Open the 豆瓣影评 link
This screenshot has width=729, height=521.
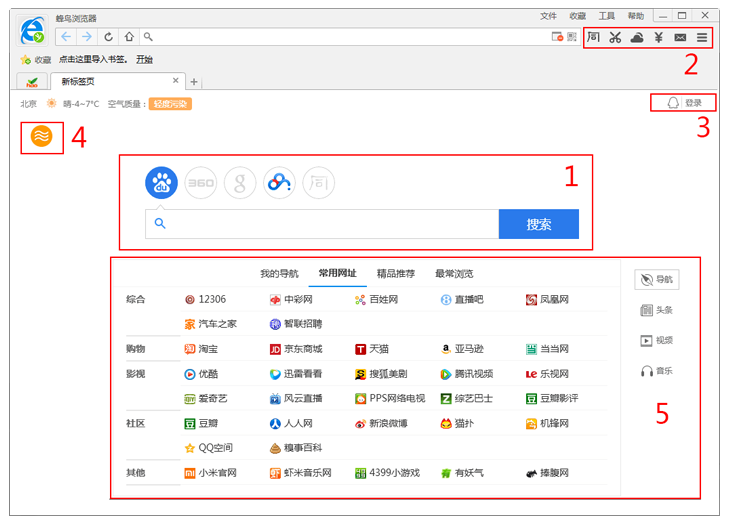(x=552, y=398)
